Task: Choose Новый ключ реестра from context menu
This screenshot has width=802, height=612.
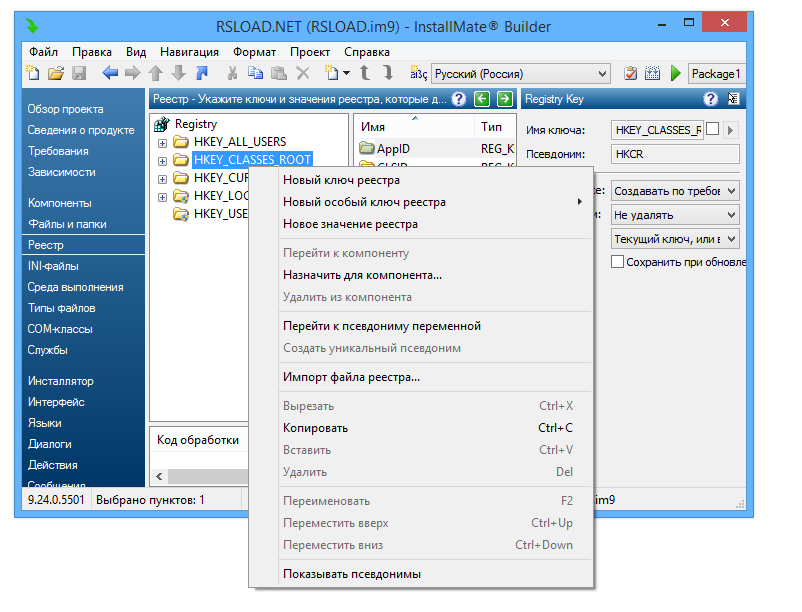Action: tap(341, 180)
